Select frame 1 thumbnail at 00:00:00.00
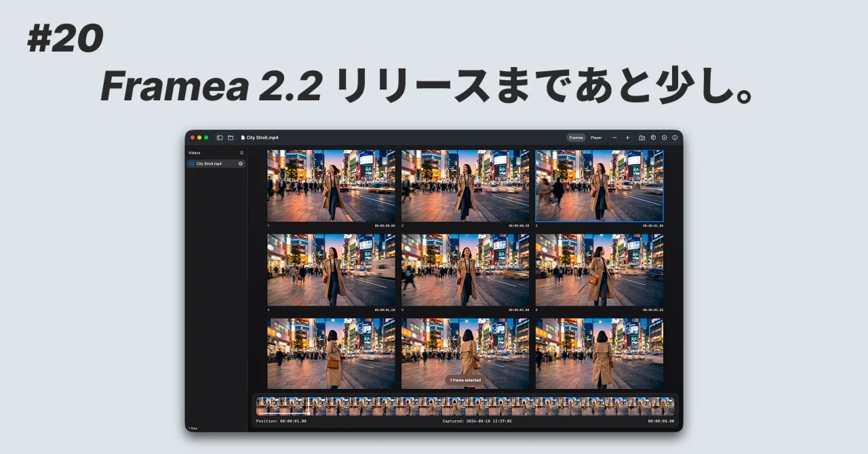Image resolution: width=868 pixels, height=454 pixels. click(x=331, y=186)
